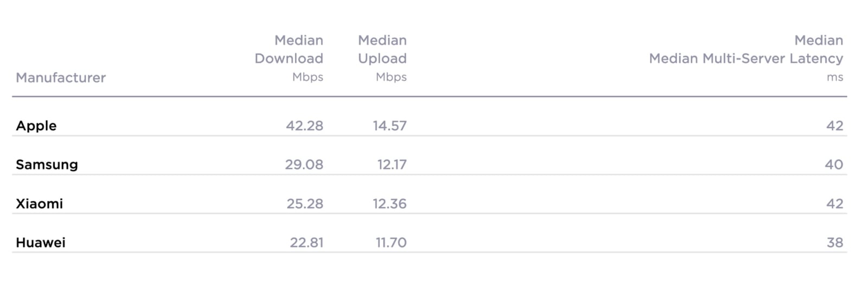Select the Samsung manufacturer row
This screenshot has height=285, width=868.
(429, 164)
